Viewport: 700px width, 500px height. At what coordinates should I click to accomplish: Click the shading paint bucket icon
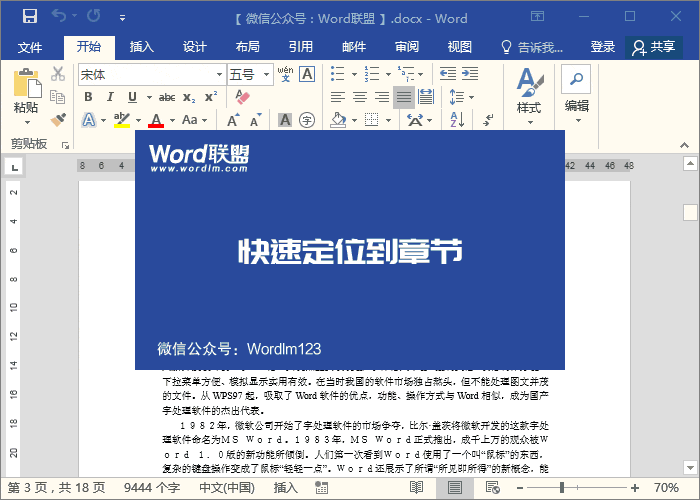[338, 120]
